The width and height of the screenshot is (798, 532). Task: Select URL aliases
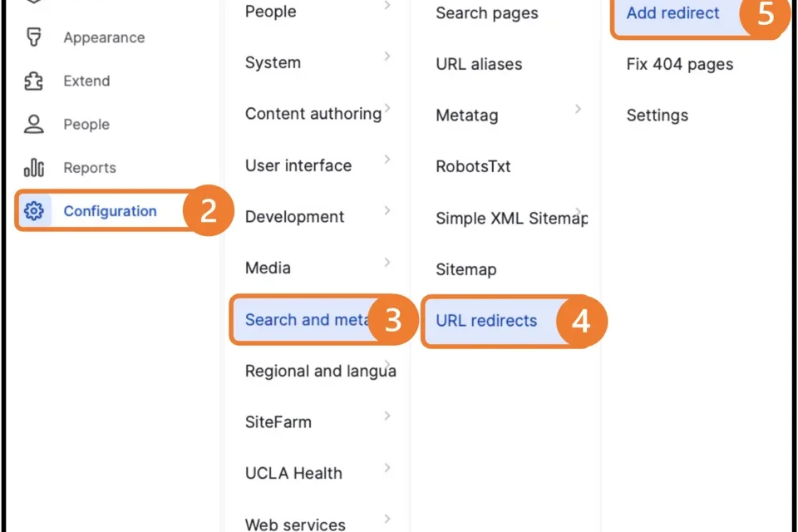(479, 64)
